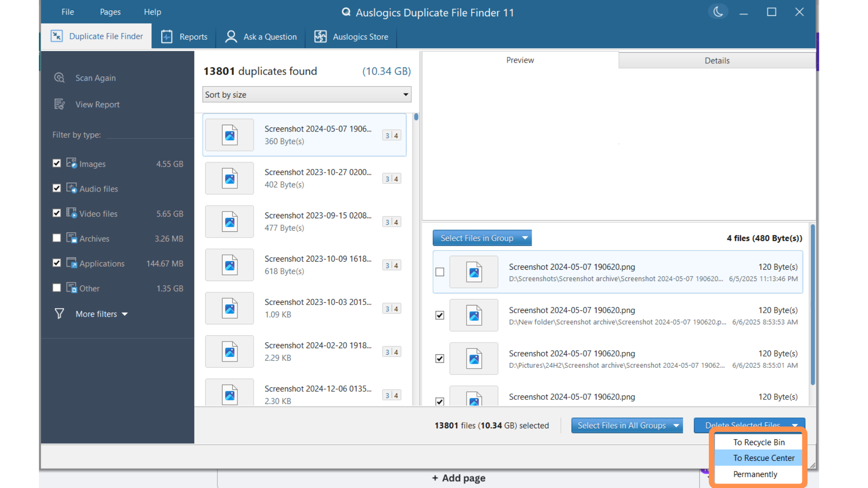Select Permanently delete option
This screenshot has width=868, height=488.
point(755,474)
